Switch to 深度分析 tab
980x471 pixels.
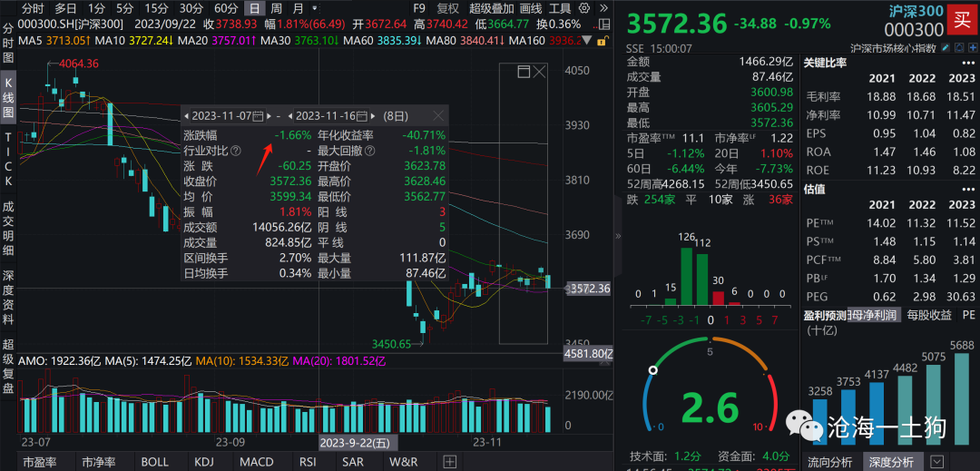[x=891, y=462]
